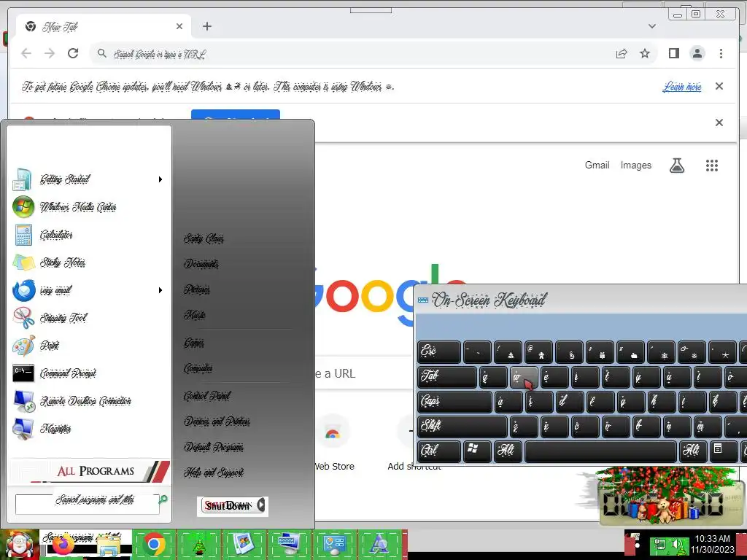Open the control panel taskbar icon

[334, 544]
